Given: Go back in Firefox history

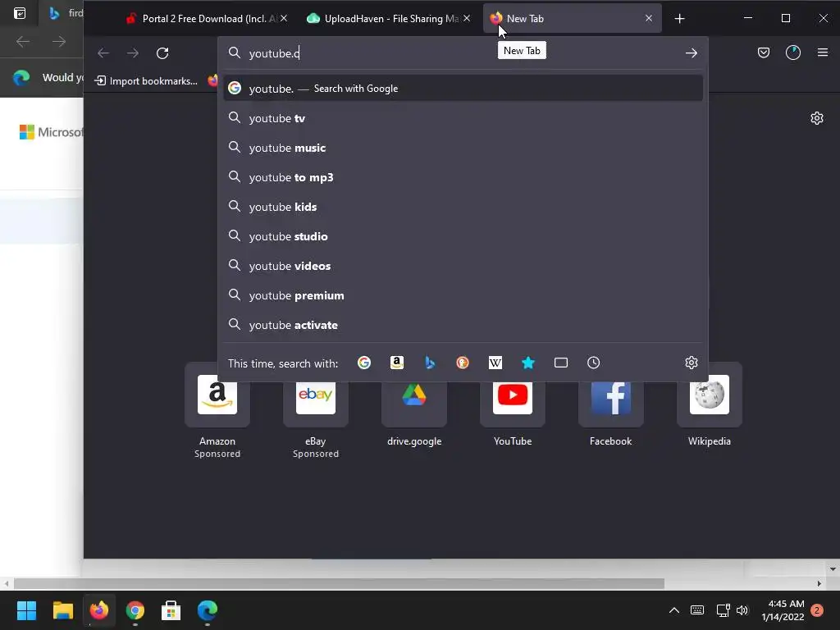Looking at the screenshot, I should point(103,53).
